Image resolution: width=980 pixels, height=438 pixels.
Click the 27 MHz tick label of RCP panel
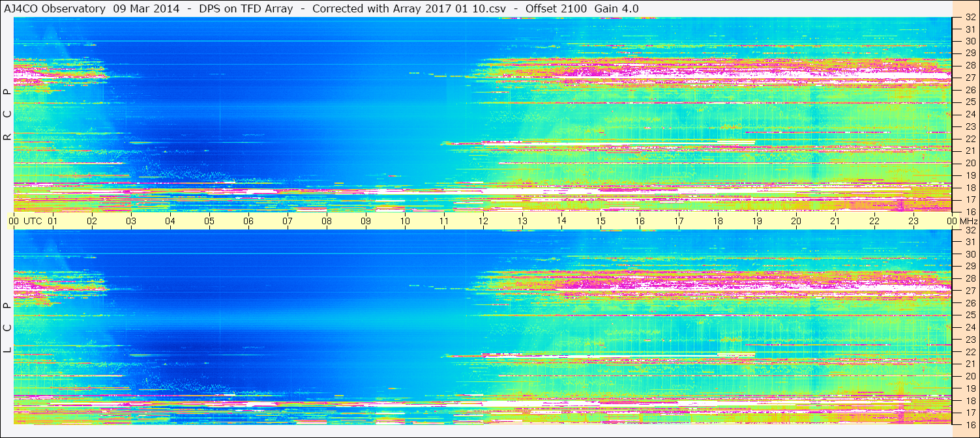pos(970,78)
